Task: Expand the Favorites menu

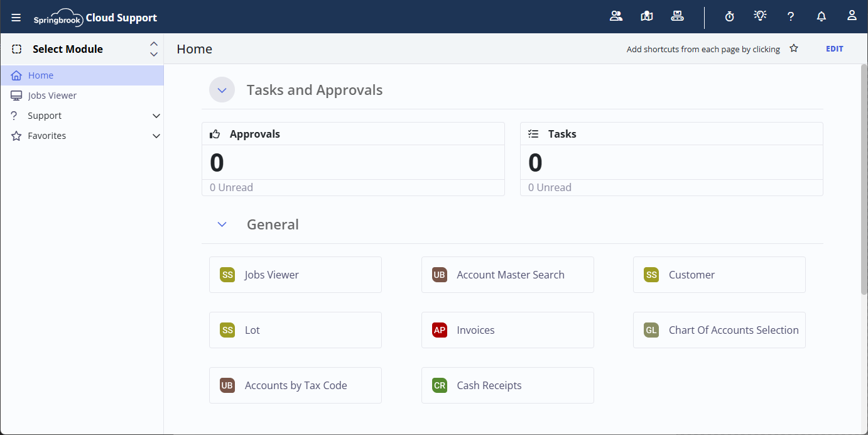Action: (156, 136)
